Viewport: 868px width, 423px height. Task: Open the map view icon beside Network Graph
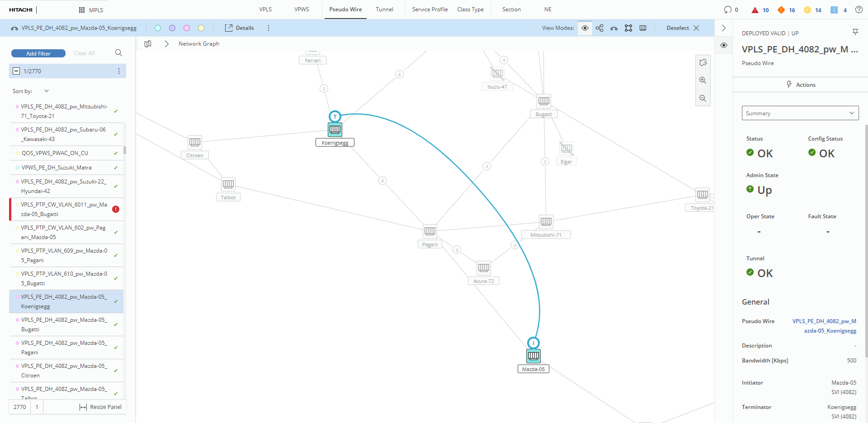148,44
